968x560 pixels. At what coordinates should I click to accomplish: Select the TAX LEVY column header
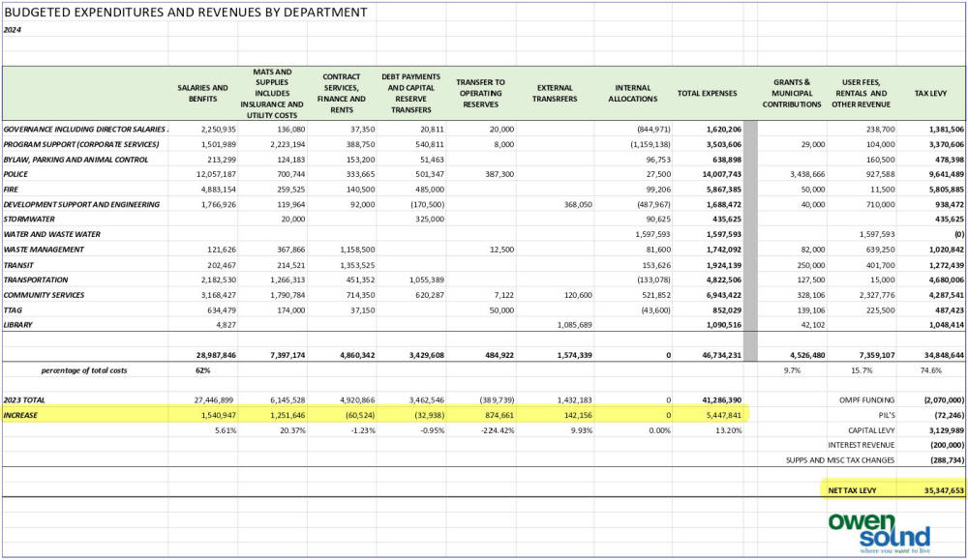929,94
